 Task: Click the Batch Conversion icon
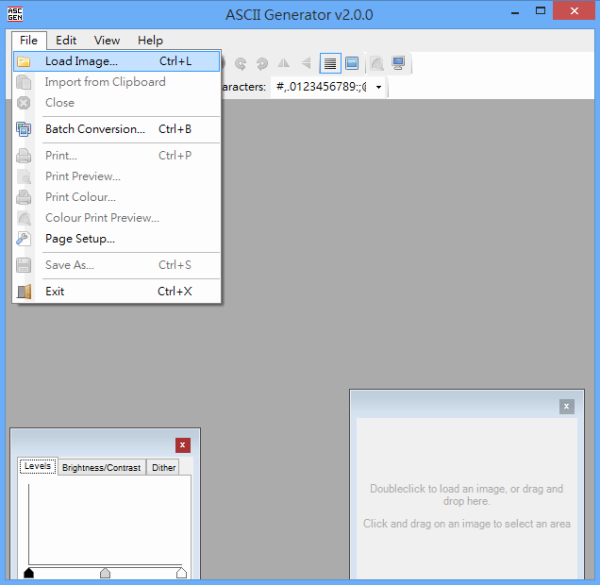tap(24, 129)
